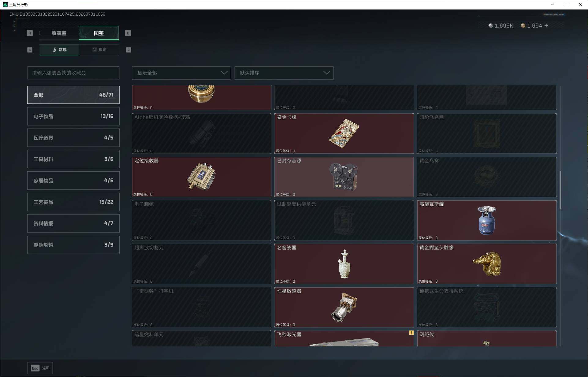Select the 高能瓦斯罐 gas canister card

click(x=486, y=220)
